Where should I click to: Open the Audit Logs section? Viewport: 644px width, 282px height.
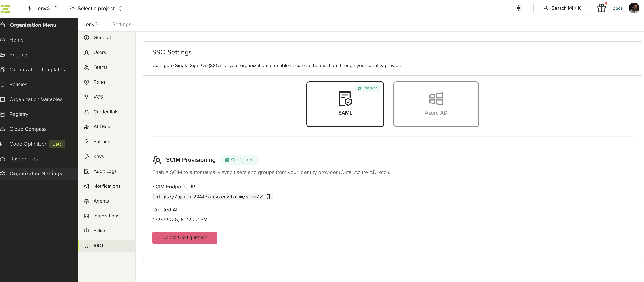(105, 171)
